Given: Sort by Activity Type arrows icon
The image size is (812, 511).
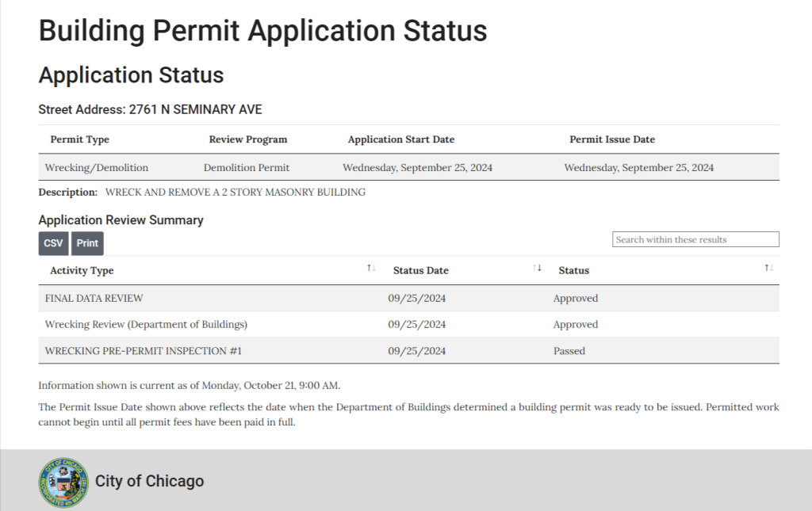Looking at the screenshot, I should tap(371, 269).
